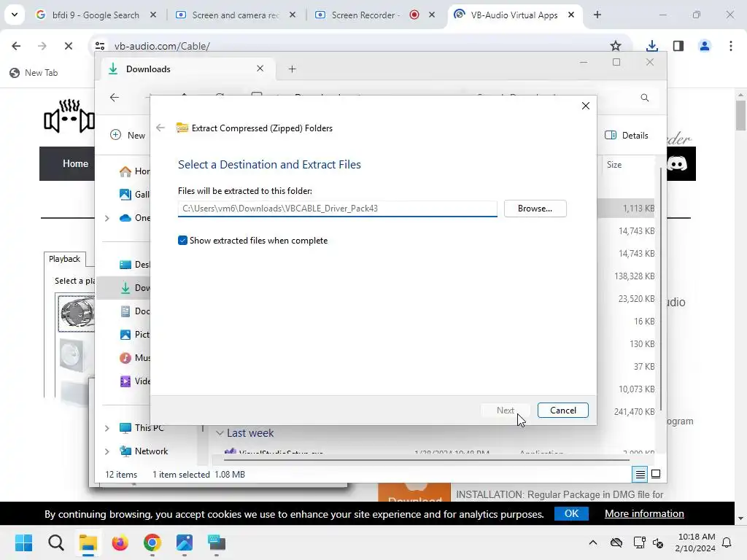The height and width of the screenshot is (560, 747).
Task: Select the VB-Audio Virtual Apps tab
Action: click(x=514, y=15)
